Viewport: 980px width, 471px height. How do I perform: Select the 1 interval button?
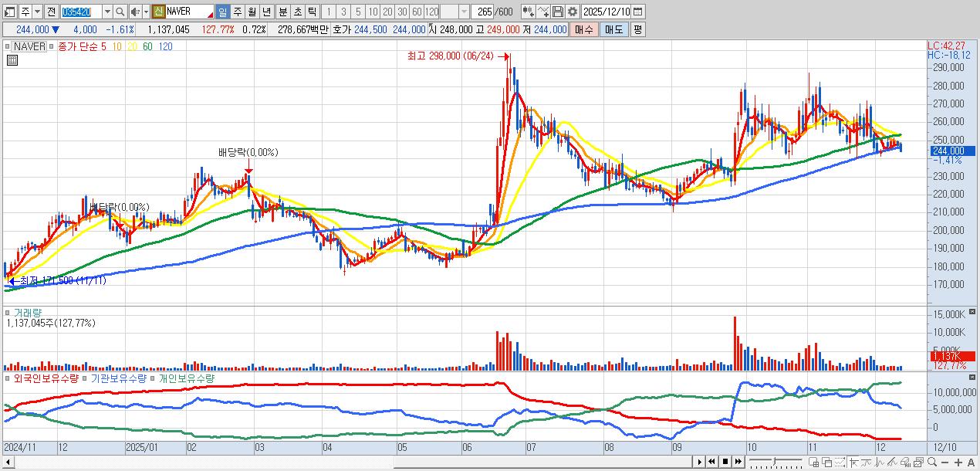[x=329, y=12]
